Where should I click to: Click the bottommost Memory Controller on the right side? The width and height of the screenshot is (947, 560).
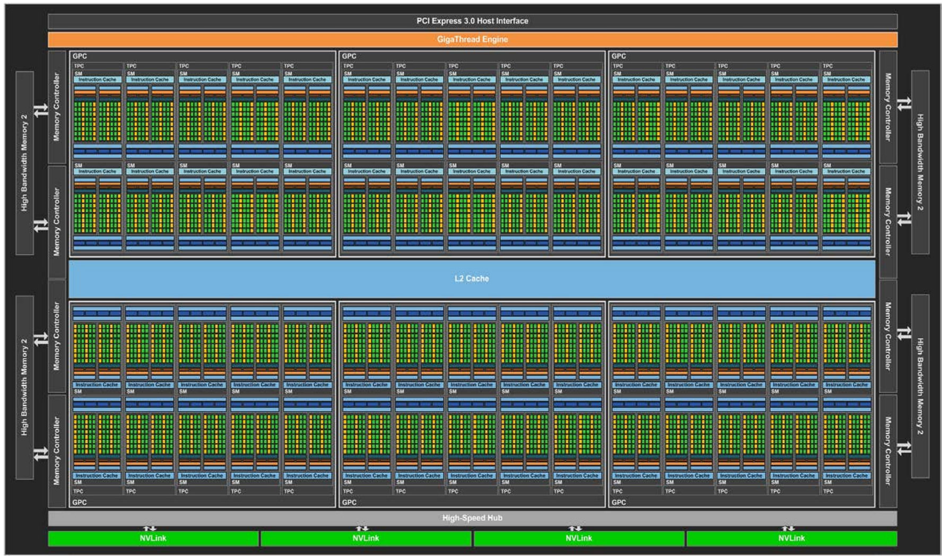888,451
